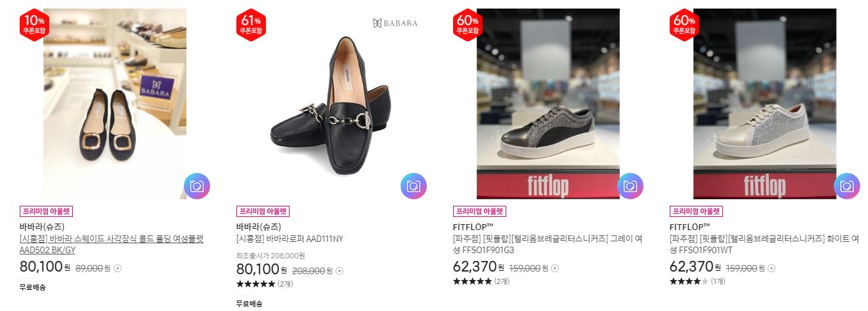Image resolution: width=868 pixels, height=311 pixels.
Task: Open the FFSO1F901G3 grey sneaker link
Action: (547, 244)
